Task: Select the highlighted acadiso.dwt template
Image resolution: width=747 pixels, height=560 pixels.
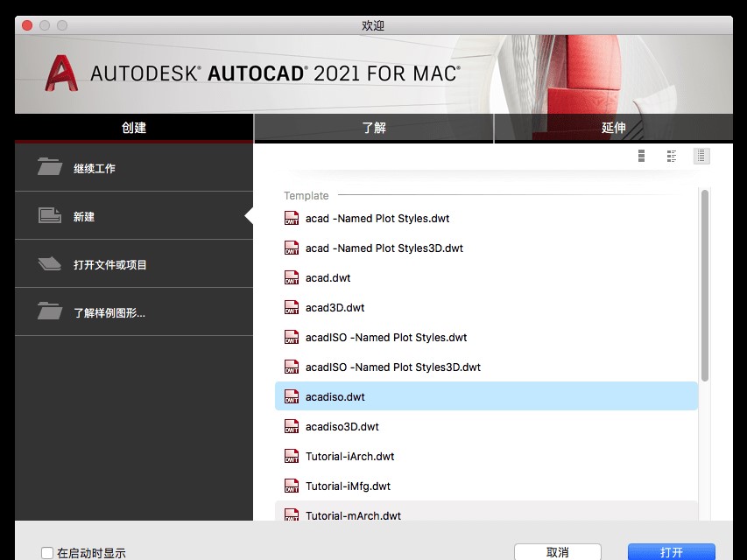Action: [486, 396]
